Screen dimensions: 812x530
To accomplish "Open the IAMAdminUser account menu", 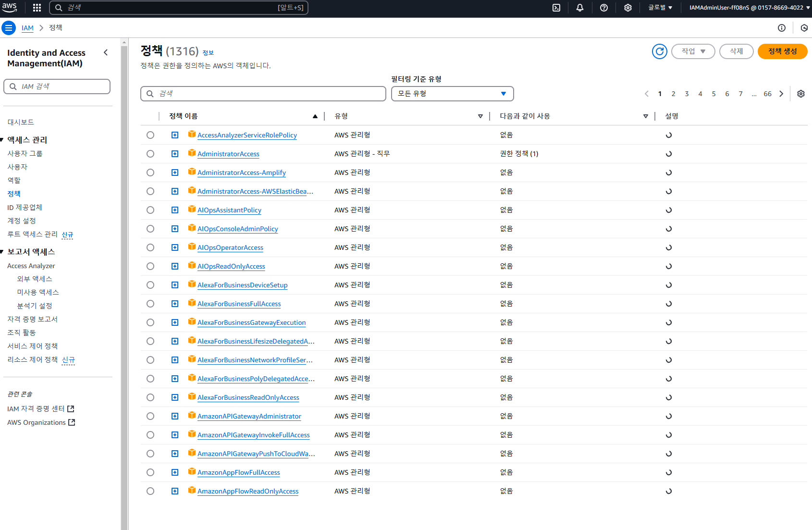I will click(x=750, y=8).
